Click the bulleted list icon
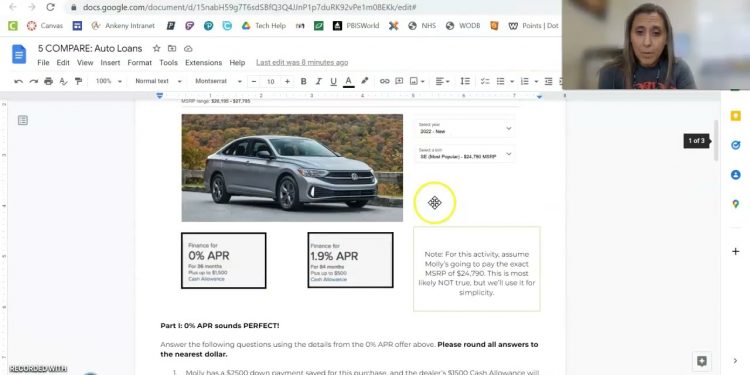This screenshot has width=750, height=375. pyautogui.click(x=500, y=81)
